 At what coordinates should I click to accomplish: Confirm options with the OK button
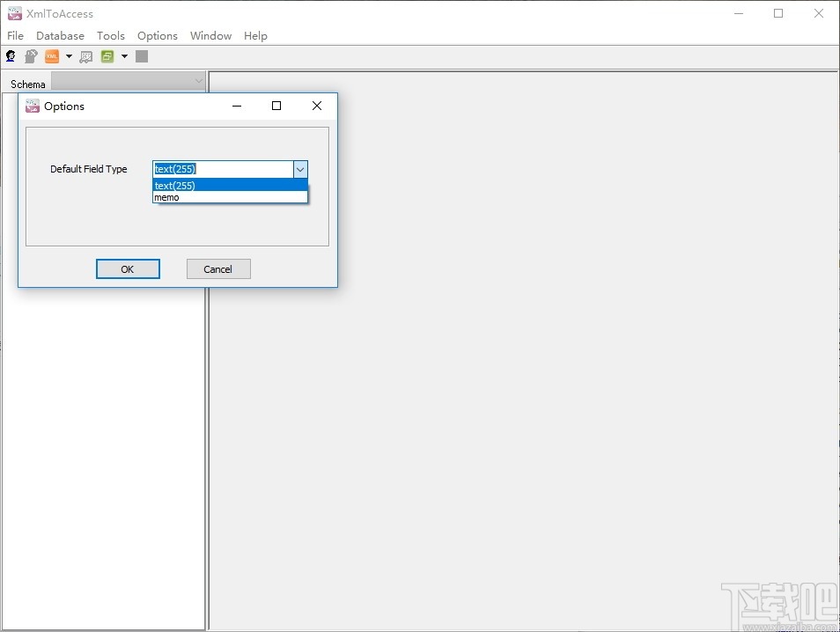tap(128, 268)
